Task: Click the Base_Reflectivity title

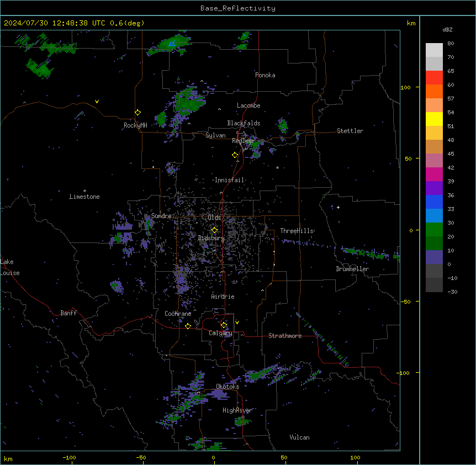Action: 238,8
